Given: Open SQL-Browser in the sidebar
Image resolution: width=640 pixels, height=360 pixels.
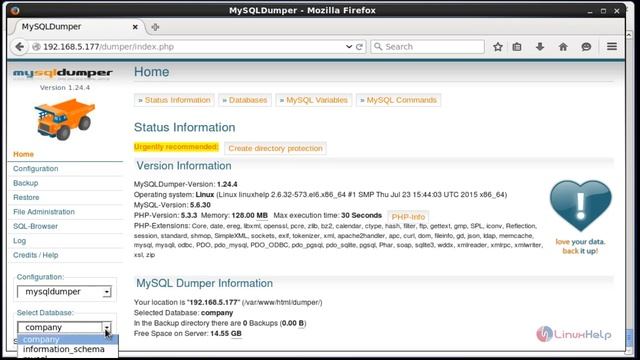Looking at the screenshot, I should point(35,226).
